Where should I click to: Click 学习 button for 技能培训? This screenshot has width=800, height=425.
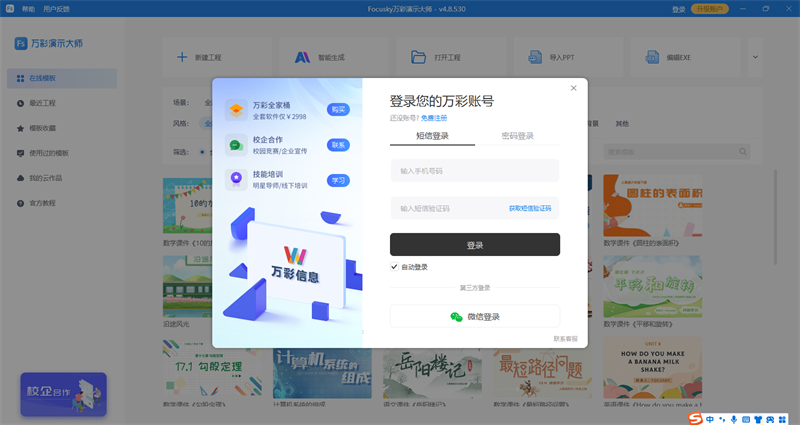click(338, 180)
